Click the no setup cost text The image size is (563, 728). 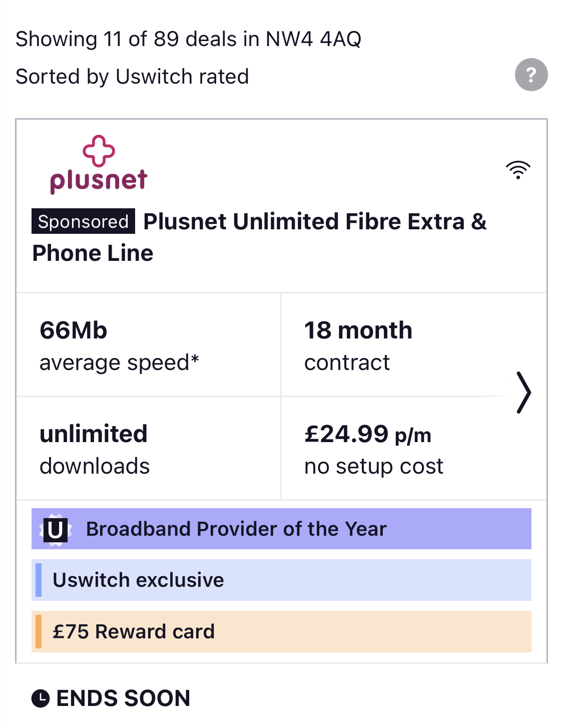(x=374, y=466)
